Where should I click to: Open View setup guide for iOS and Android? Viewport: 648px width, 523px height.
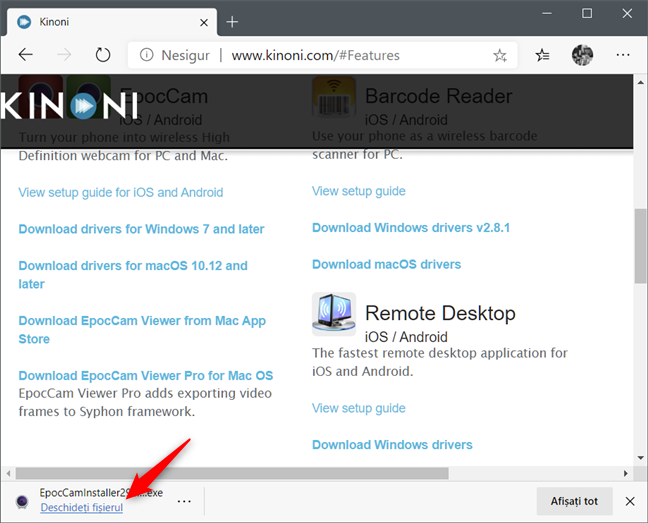coord(121,193)
